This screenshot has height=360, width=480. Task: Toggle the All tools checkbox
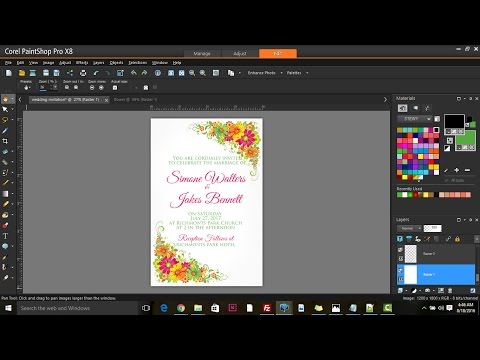tap(447, 180)
